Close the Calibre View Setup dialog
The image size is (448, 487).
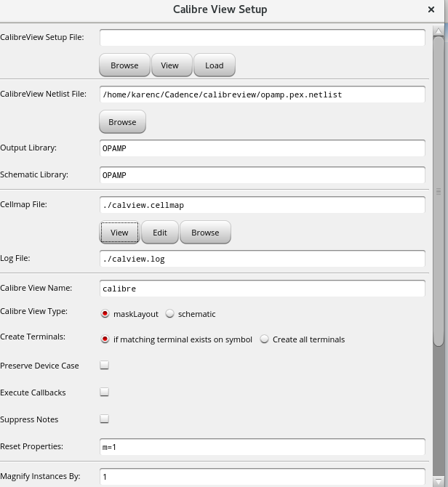pyautogui.click(x=431, y=9)
